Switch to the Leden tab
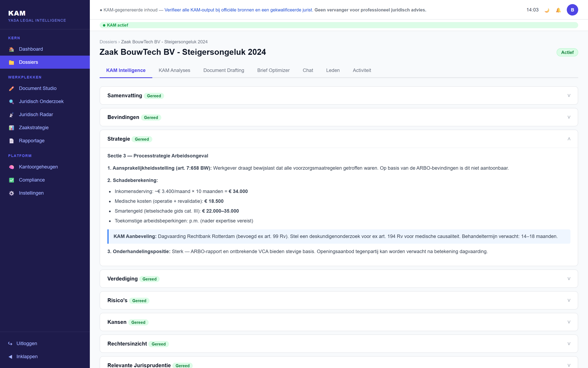 333,70
